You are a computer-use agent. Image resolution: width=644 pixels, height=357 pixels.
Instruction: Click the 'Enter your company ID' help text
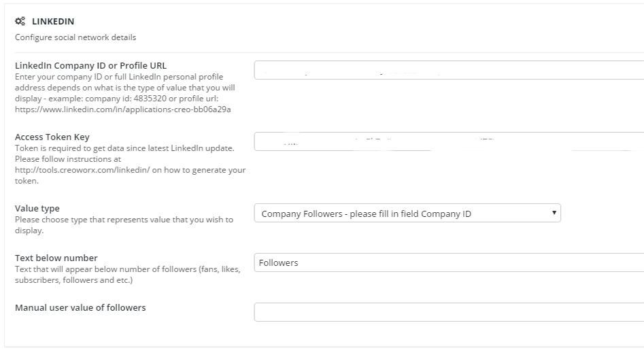119,77
